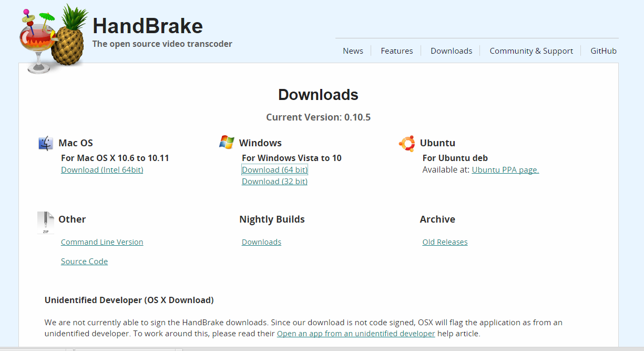The height and width of the screenshot is (351, 644).
Task: Click 'For Mac OS X 10.6 to 10.11'
Action: [x=115, y=158]
